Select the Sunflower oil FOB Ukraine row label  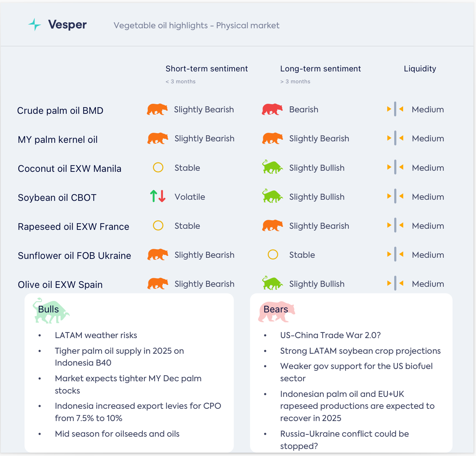[74, 256]
